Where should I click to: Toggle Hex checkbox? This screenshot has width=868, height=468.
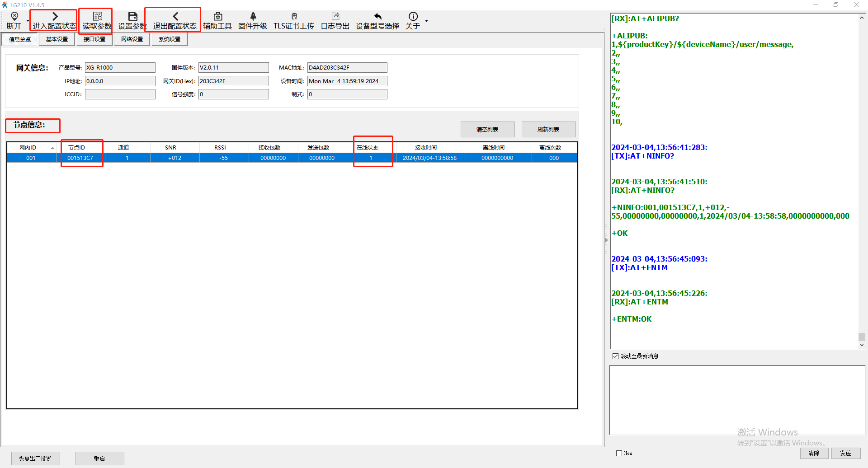click(x=619, y=453)
